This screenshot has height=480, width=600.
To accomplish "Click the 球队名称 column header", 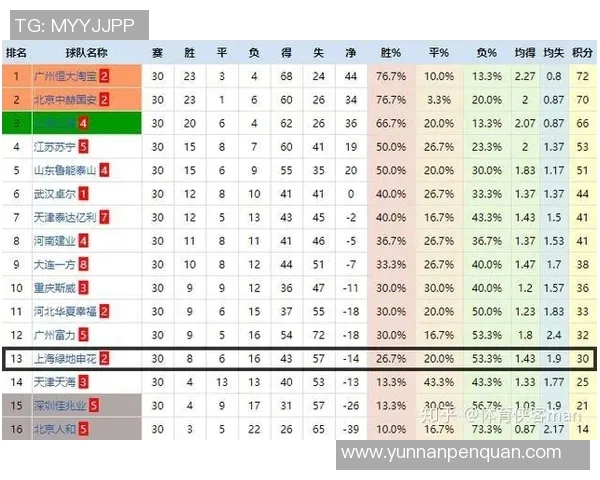I will pos(86,52).
